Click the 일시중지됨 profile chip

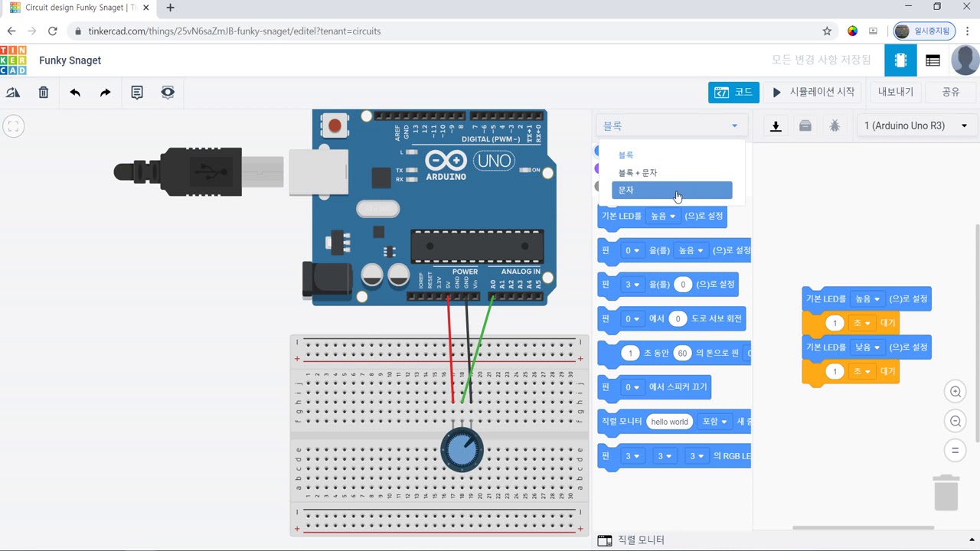pyautogui.click(x=924, y=31)
